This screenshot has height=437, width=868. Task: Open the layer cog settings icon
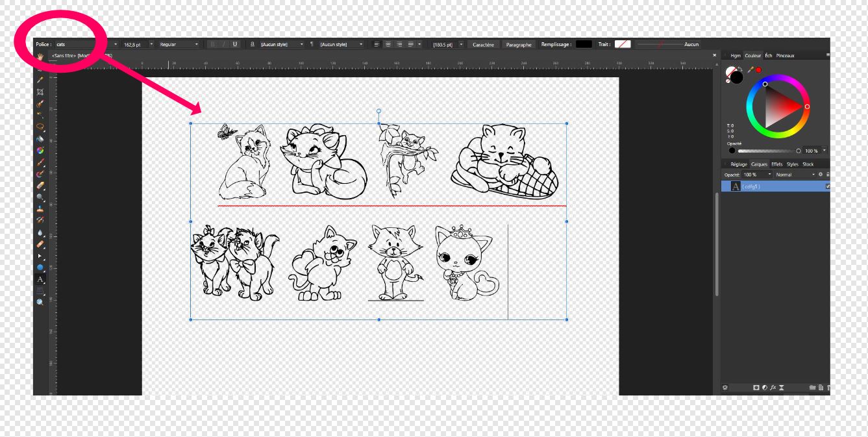click(x=821, y=175)
